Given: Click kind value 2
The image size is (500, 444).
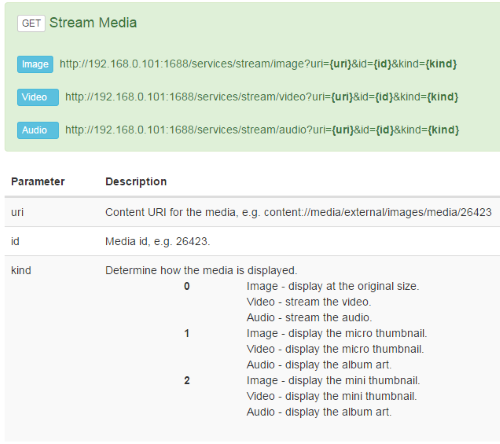Looking at the screenshot, I should point(187,380).
